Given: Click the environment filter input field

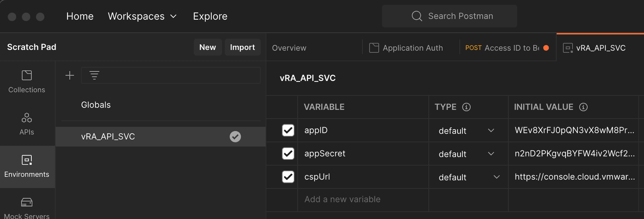Looking at the screenshot, I should [x=171, y=75].
